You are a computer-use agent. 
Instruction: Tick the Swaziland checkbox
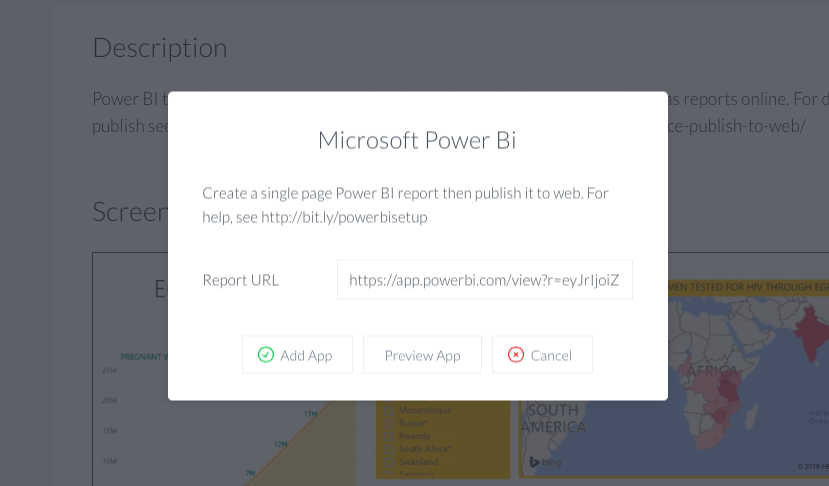389,462
